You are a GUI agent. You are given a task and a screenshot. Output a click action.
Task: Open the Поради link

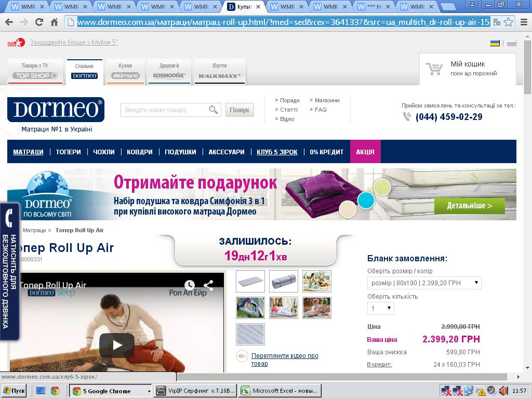[290, 100]
